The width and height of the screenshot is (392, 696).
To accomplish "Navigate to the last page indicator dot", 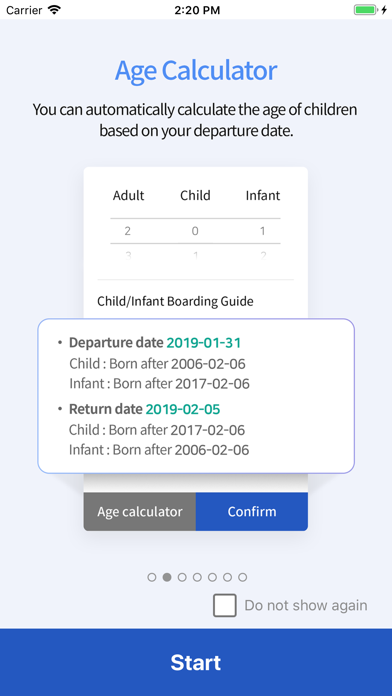I will point(242,577).
